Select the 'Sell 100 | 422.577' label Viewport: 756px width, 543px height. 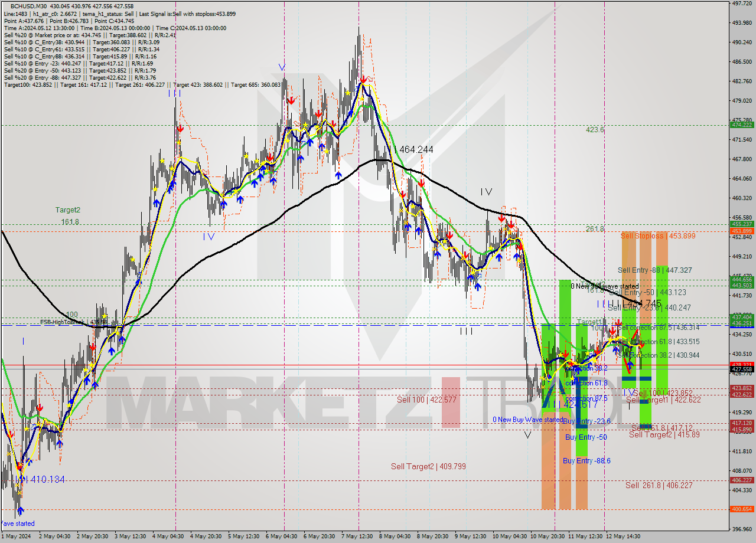coord(426,400)
